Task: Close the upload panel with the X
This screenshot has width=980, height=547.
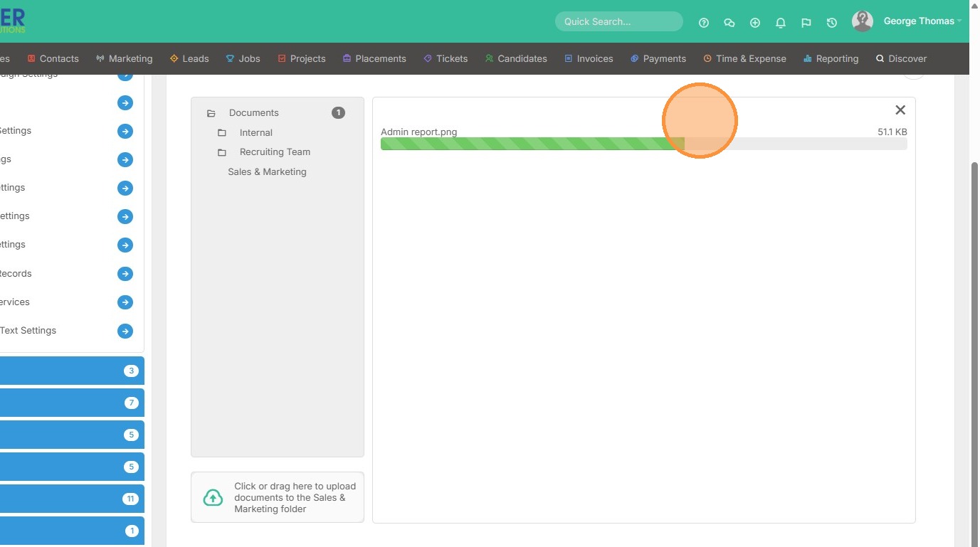Action: (900, 110)
